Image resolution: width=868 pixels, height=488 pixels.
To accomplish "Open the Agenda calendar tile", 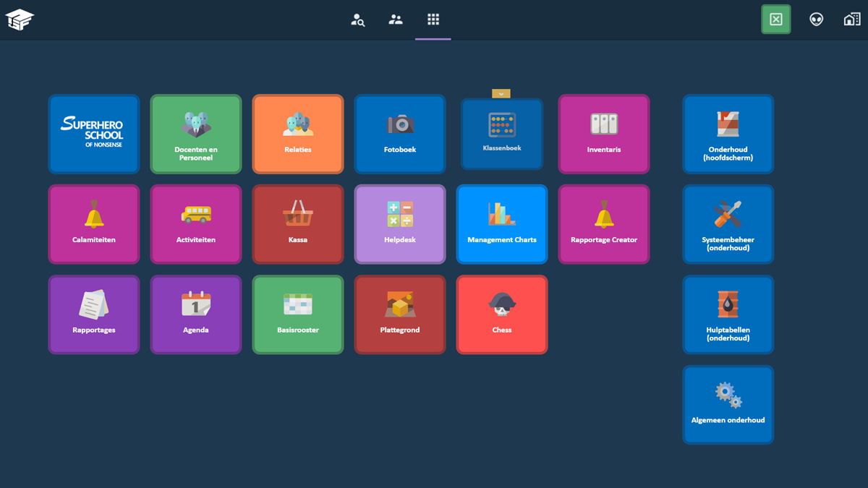I will pyautogui.click(x=196, y=314).
